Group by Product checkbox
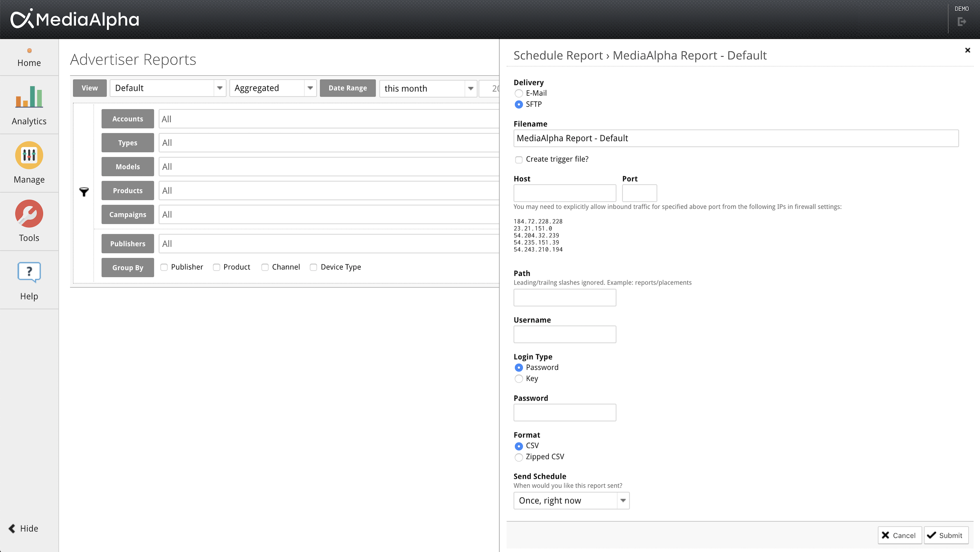This screenshot has height=552, width=980. coord(217,267)
